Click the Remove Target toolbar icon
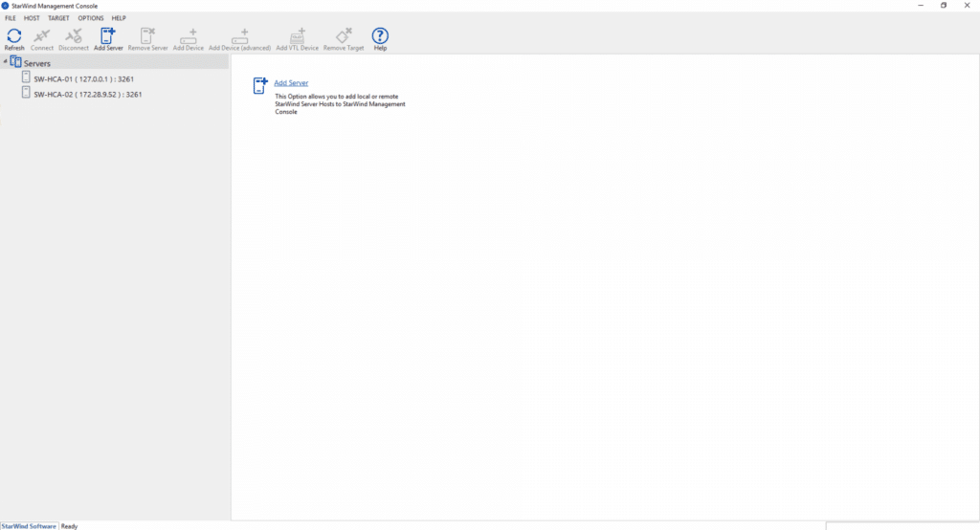 [x=344, y=35]
